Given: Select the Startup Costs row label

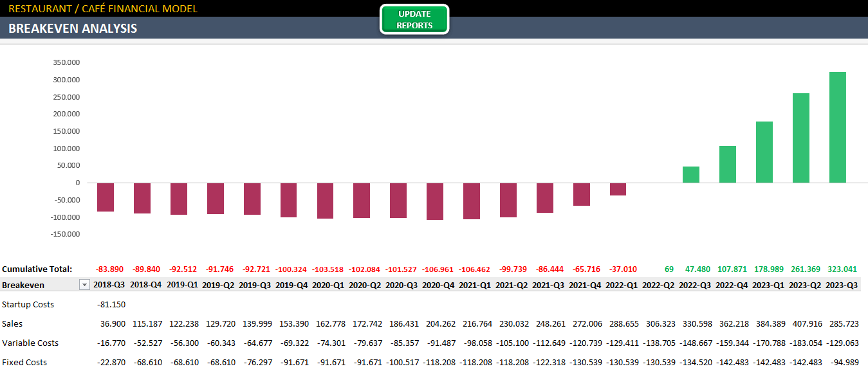Looking at the screenshot, I should [28, 304].
